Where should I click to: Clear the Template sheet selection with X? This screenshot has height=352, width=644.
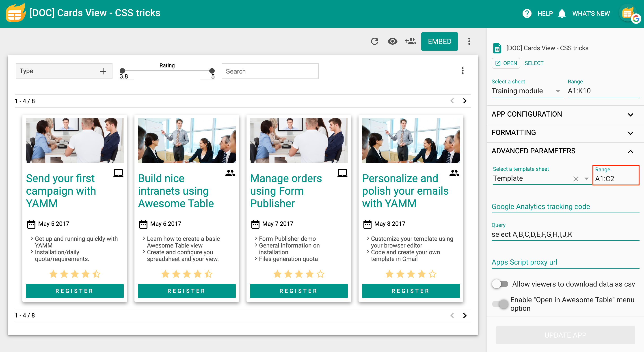[x=576, y=179]
